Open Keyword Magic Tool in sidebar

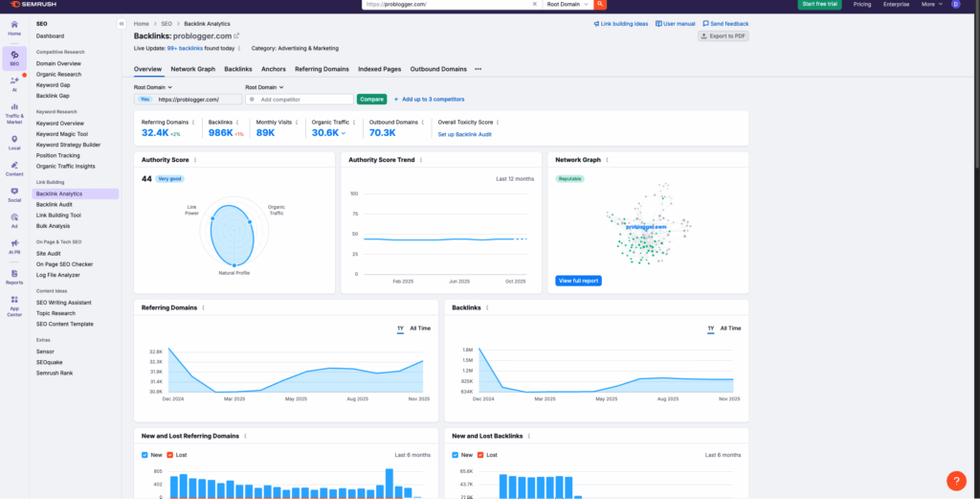[x=62, y=134]
